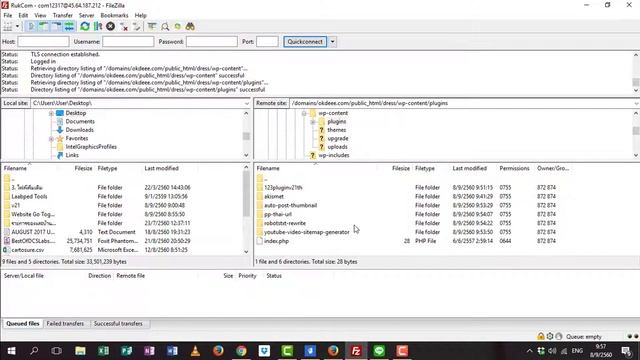This screenshot has width=640, height=360.
Task: Reconnect to last server icon
Action: [136, 27]
